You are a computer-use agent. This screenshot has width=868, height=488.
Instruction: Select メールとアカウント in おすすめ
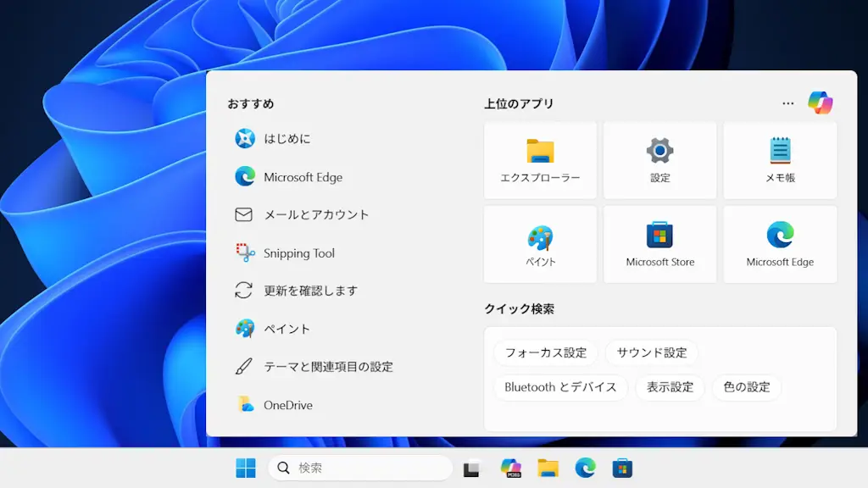tap(314, 215)
